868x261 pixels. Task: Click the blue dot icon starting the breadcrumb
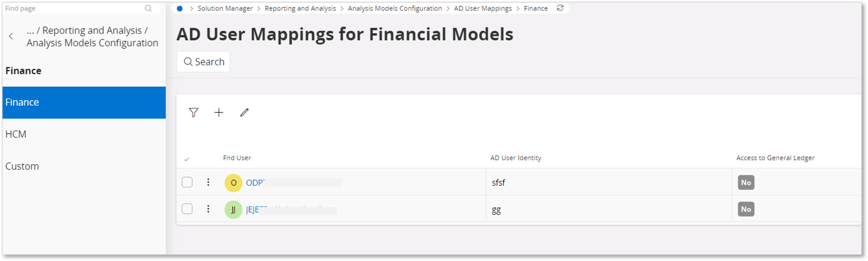(x=180, y=8)
